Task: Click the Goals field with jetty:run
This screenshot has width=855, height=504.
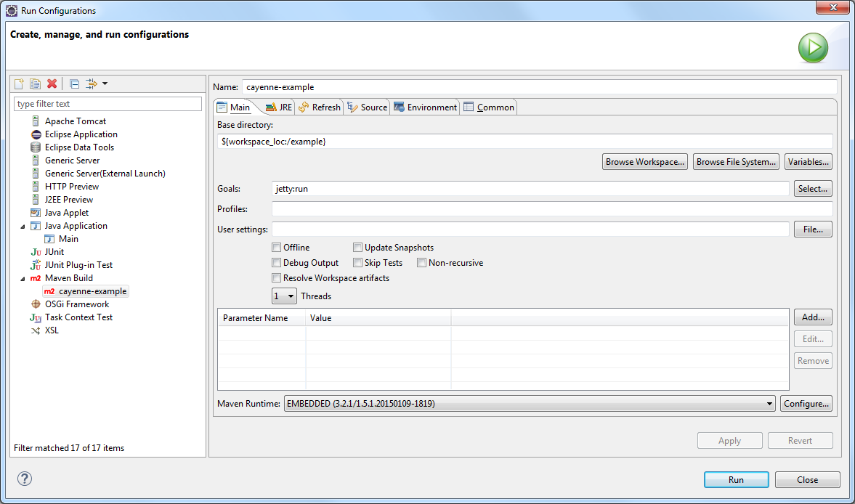Action: [x=530, y=189]
